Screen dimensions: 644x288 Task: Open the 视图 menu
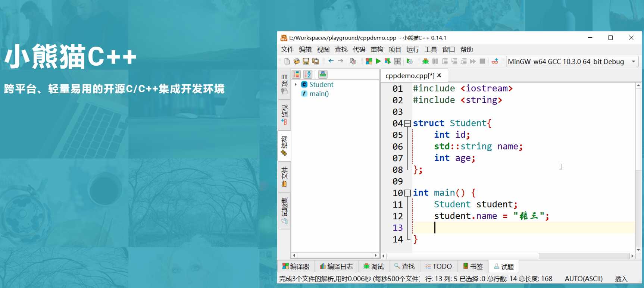click(323, 49)
